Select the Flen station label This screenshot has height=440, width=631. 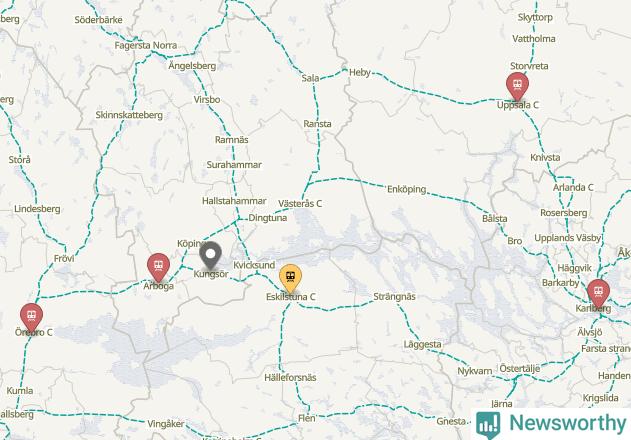[307, 418]
